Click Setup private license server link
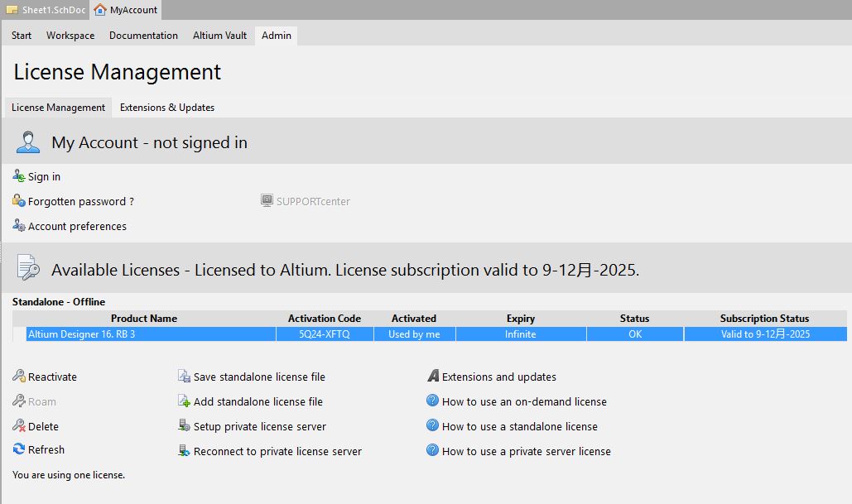This screenshot has width=852, height=504. pyautogui.click(x=260, y=427)
